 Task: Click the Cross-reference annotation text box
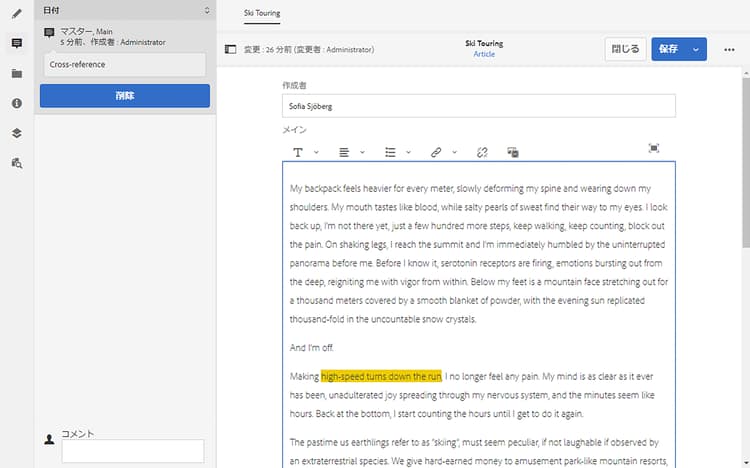[125, 65]
